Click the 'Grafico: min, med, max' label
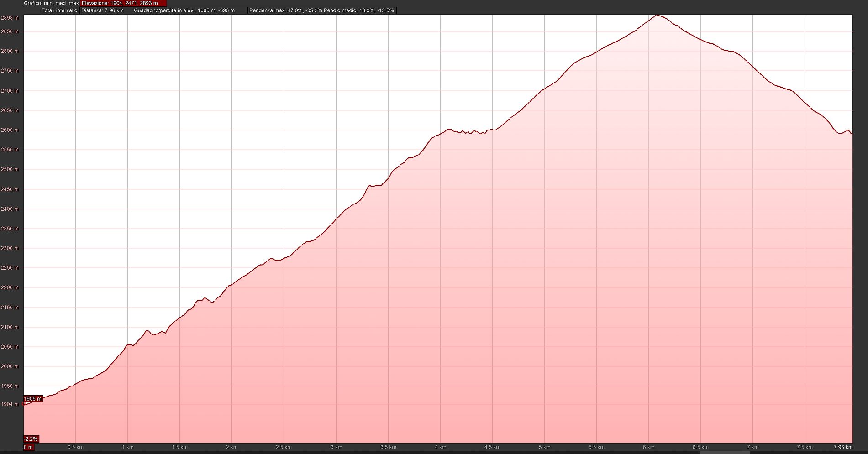Viewport: 868px width, 454px height. pyautogui.click(x=51, y=3)
